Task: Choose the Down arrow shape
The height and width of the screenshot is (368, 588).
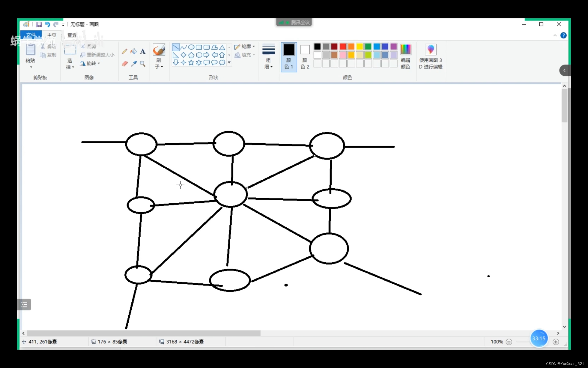Action: click(x=176, y=63)
